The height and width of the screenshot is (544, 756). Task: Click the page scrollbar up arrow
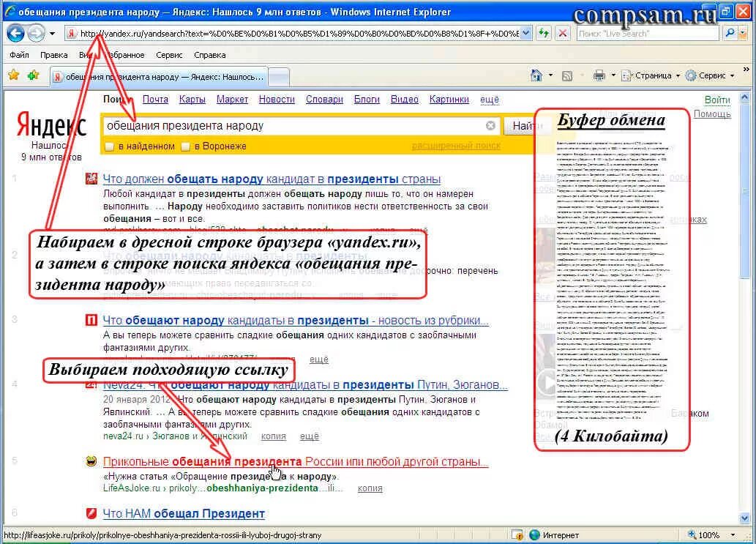coord(745,98)
